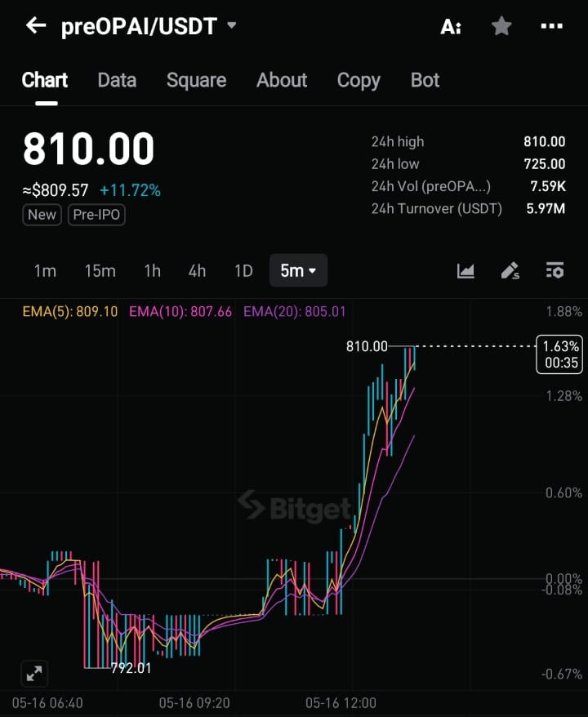The width and height of the screenshot is (588, 717).
Task: Tap the EMA(20) 805.01 label
Action: pos(295,312)
